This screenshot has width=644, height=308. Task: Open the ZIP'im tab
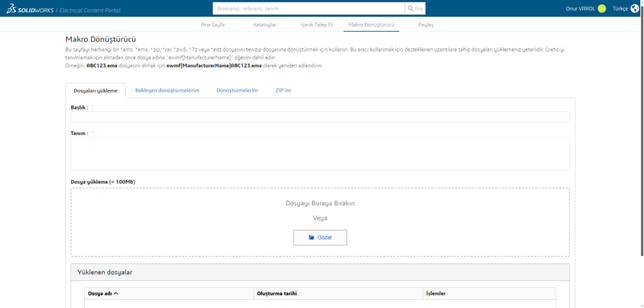tap(283, 91)
